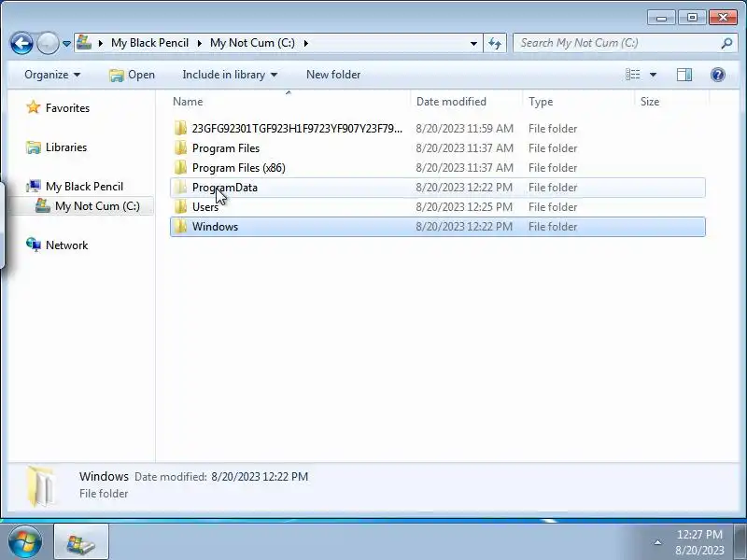747x560 pixels.
Task: Go back using the Back arrow button
Action: [21, 43]
